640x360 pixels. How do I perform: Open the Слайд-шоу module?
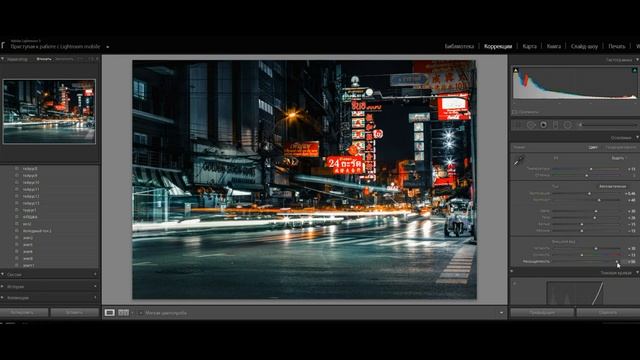pyautogui.click(x=584, y=46)
